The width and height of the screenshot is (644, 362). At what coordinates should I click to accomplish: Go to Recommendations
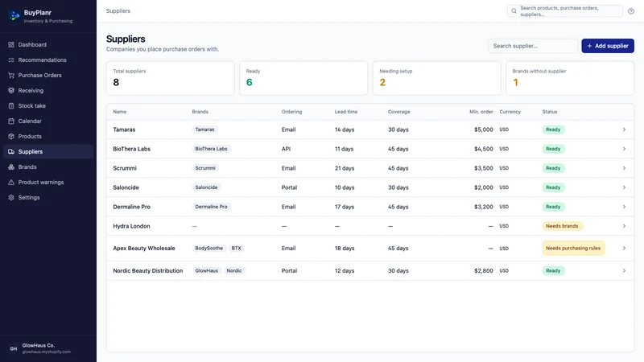pyautogui.click(x=48, y=60)
